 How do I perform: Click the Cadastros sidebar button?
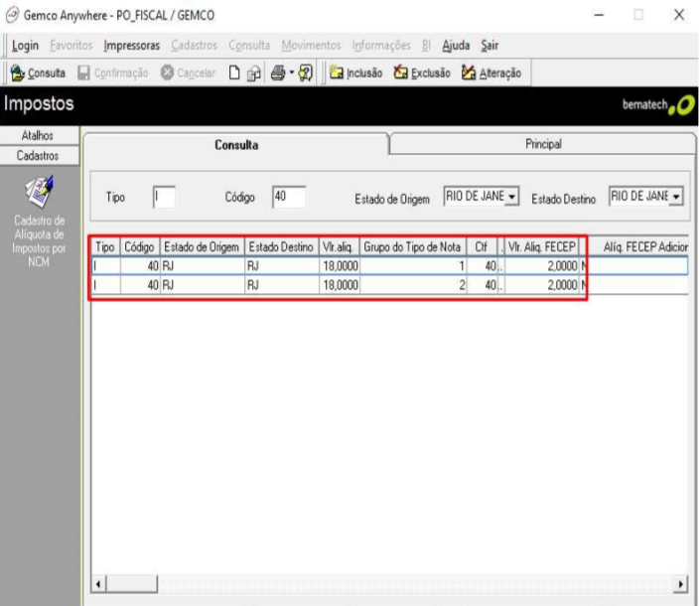pos(38,155)
